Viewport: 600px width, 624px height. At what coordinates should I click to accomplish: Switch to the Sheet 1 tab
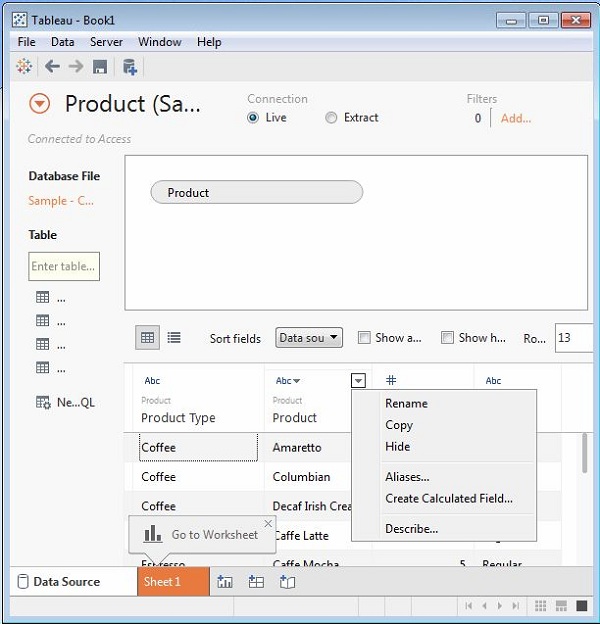pyautogui.click(x=173, y=582)
